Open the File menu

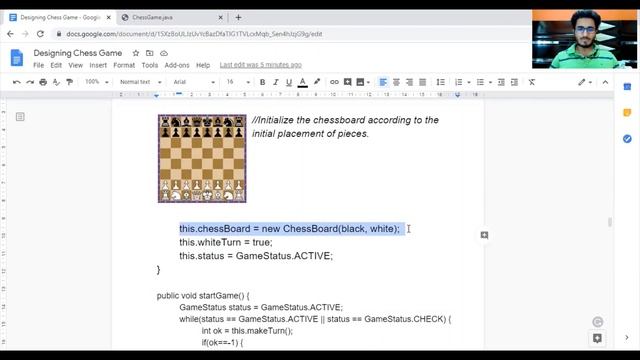point(38,65)
